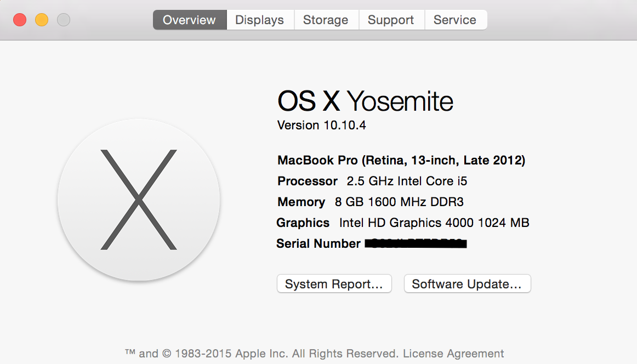Click the greyed-out zoom window button

[64, 20]
